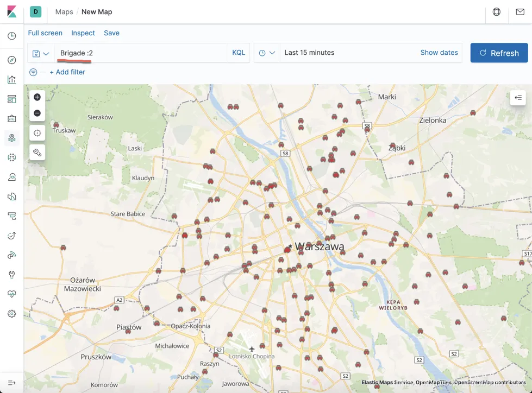Click the Brigade :2 query field
532x393 pixels.
[x=141, y=53]
